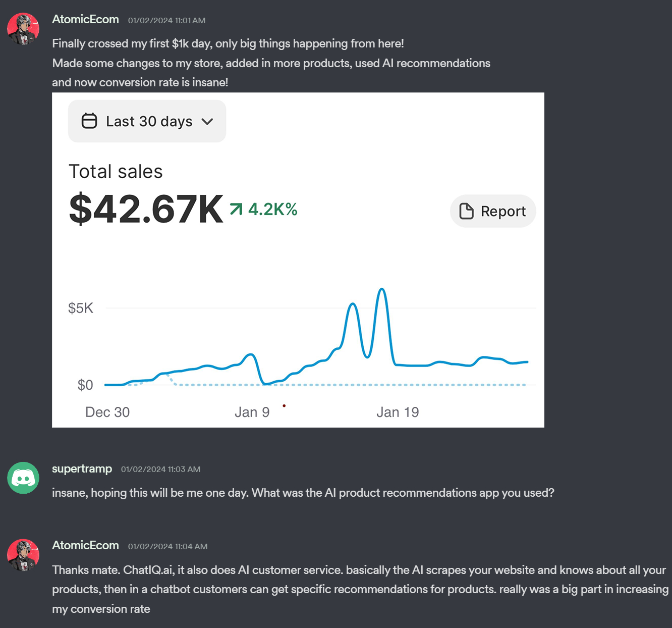Click the tallest peak of the sales line
Screen dimensions: 672x628
382,289
